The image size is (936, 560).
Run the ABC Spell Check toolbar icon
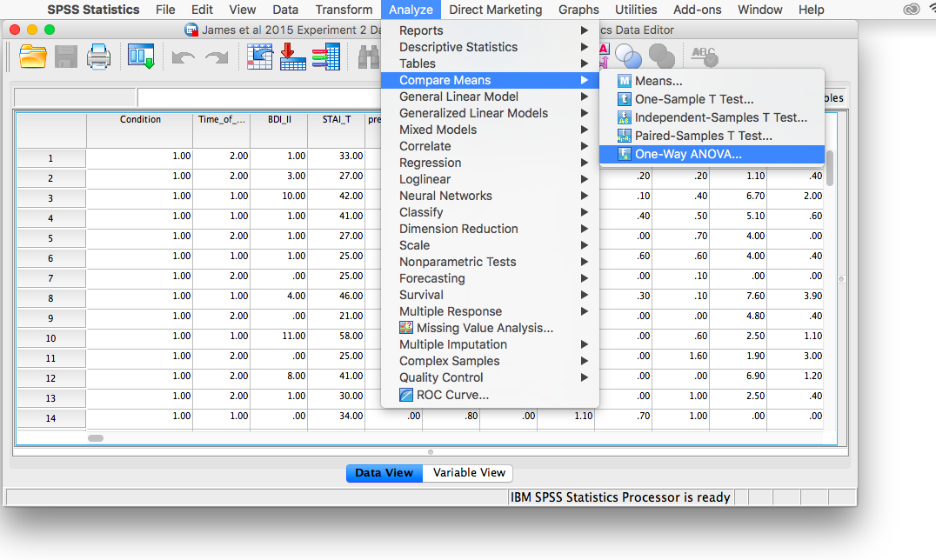point(705,57)
